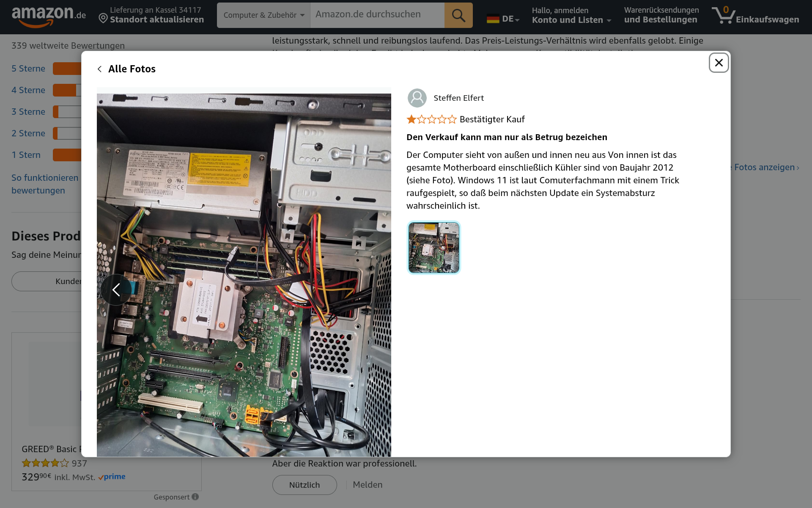The image size is (812, 508).
Task: Open the DE language selector
Action: point(503,19)
